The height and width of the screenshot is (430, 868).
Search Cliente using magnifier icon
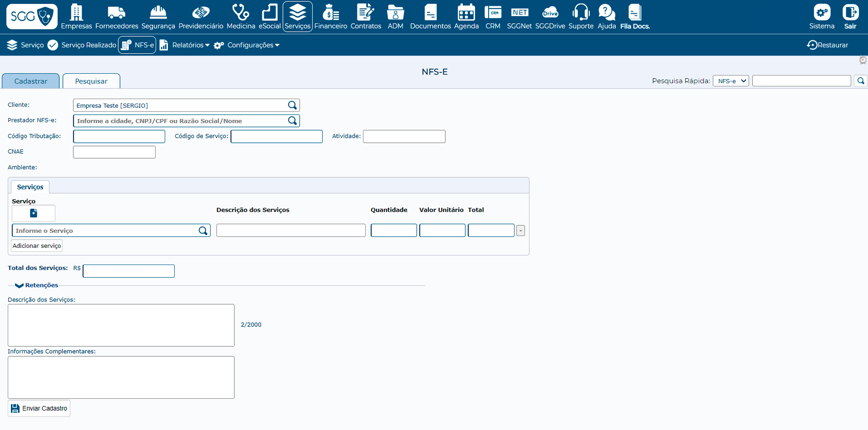[293, 105]
